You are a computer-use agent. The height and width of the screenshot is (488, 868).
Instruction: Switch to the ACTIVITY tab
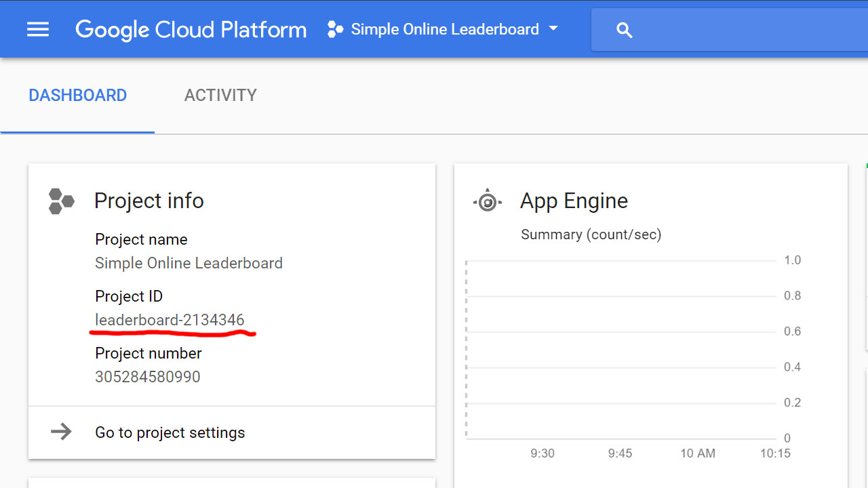point(220,96)
